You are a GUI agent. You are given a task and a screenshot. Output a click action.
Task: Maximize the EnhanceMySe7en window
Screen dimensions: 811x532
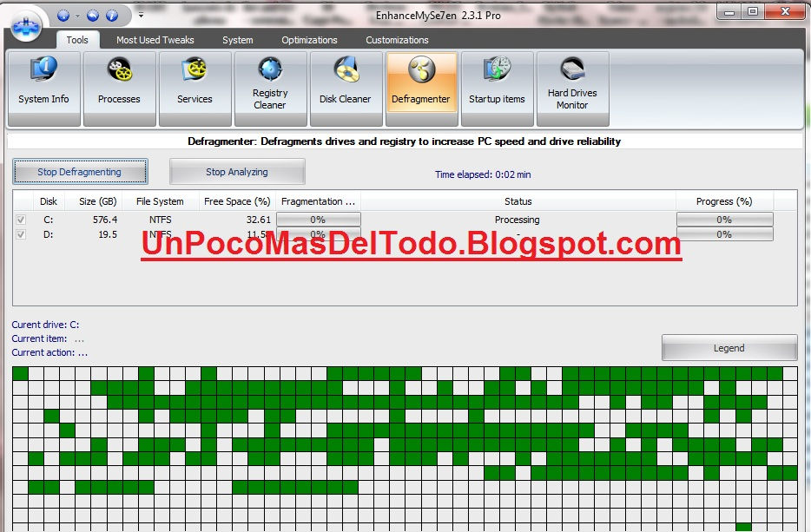(753, 12)
